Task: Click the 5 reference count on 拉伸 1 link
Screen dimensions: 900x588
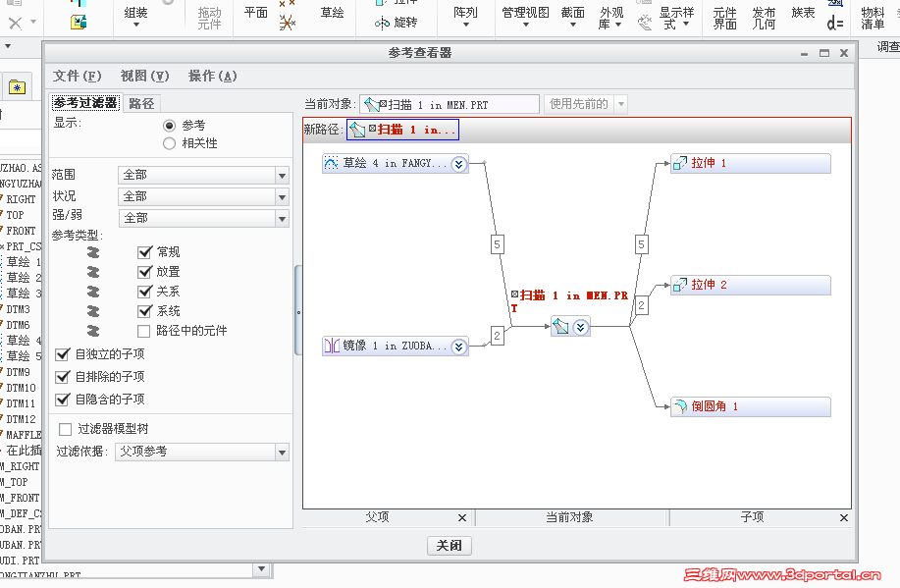Action: click(641, 244)
